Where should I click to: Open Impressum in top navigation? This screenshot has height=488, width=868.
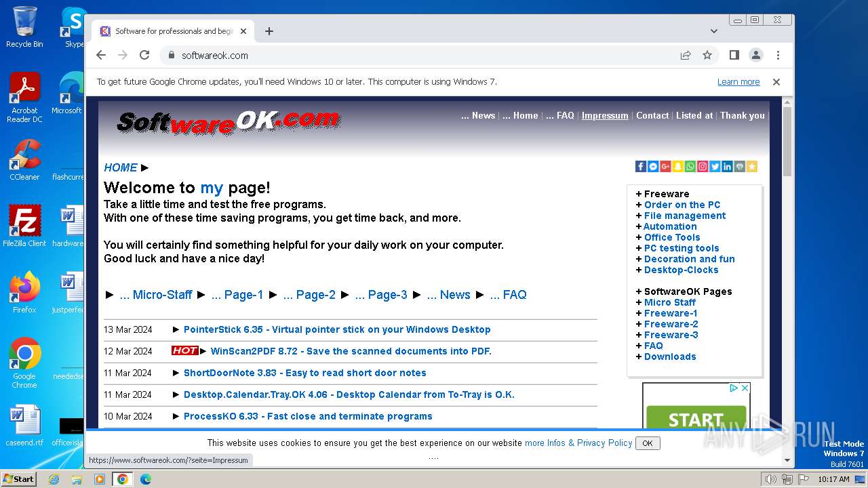click(605, 115)
